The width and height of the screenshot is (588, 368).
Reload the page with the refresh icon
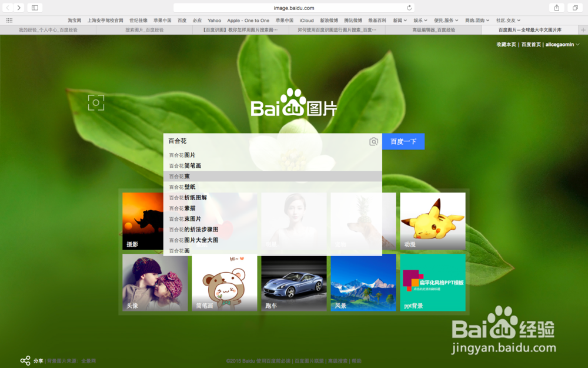click(409, 8)
